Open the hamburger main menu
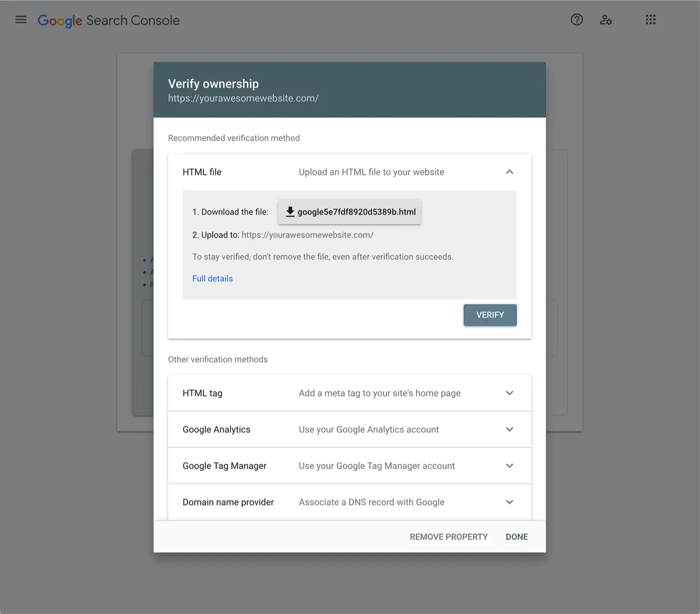This screenshot has height=614, width=700. (x=21, y=20)
